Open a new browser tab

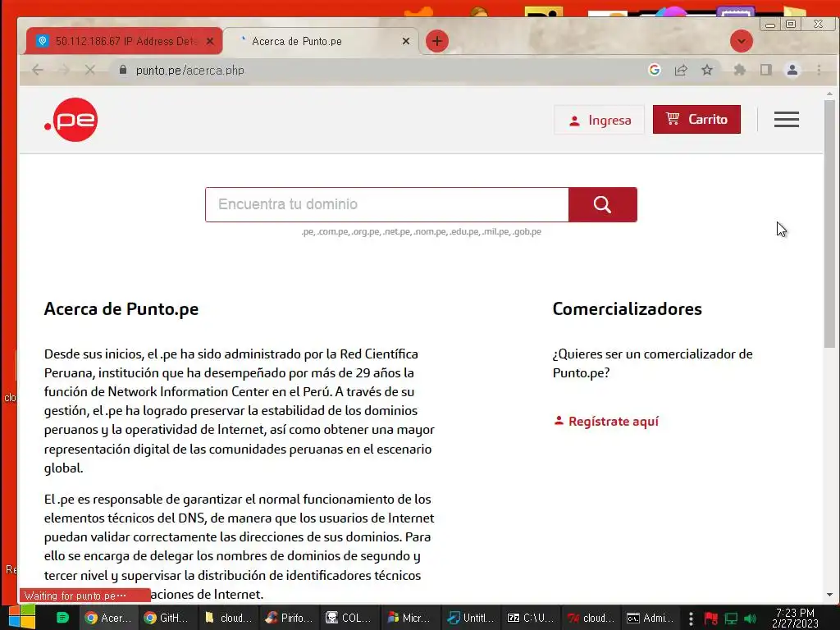(x=437, y=41)
